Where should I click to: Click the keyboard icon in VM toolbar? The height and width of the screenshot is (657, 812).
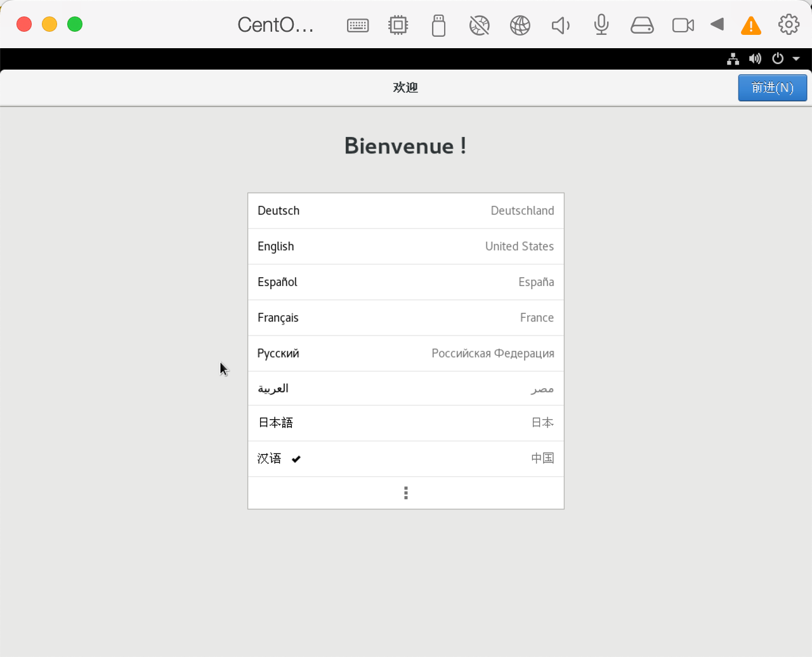358,25
